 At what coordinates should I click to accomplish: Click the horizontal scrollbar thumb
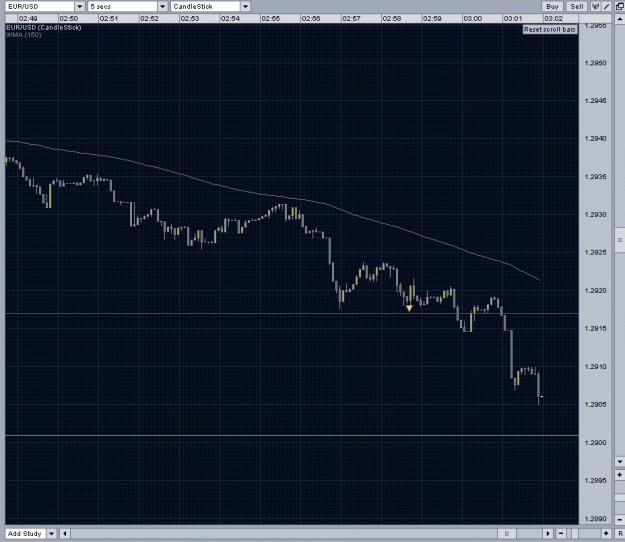pyautogui.click(x=507, y=533)
